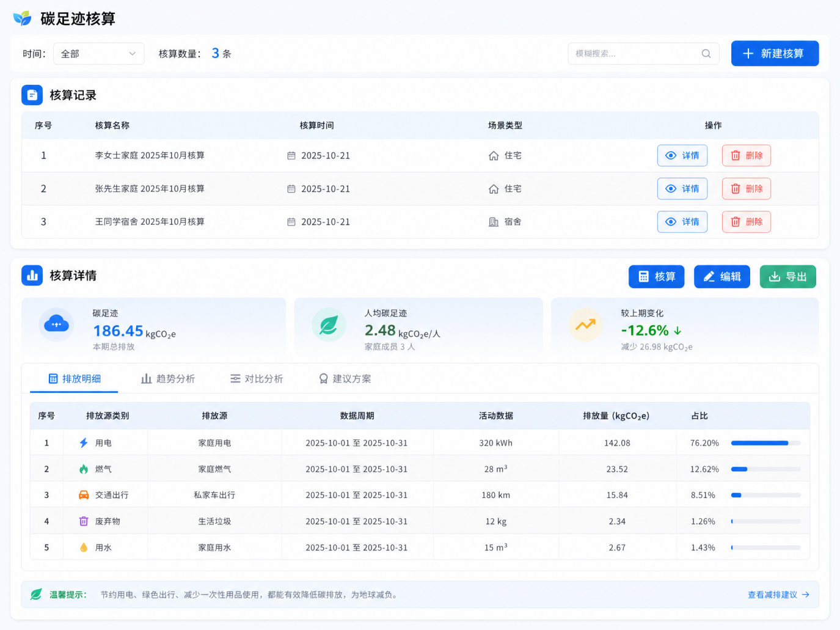This screenshot has height=630, width=840.
Task: Open the 时间 全部 dropdown
Action: 99,54
